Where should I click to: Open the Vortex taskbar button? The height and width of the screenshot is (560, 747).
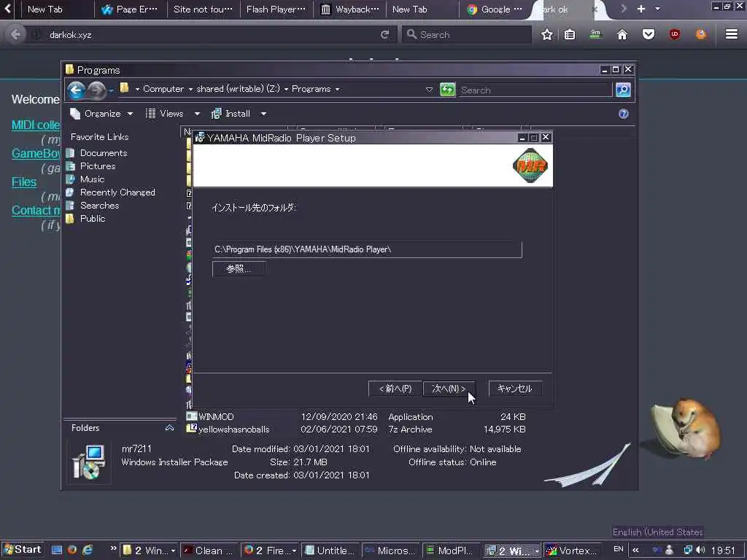[572, 551]
